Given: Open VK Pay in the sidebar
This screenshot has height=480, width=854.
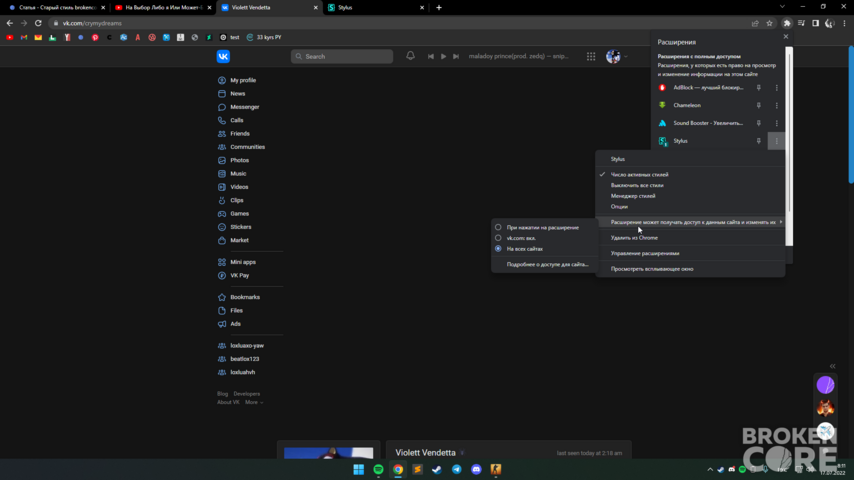Looking at the screenshot, I should click(239, 276).
